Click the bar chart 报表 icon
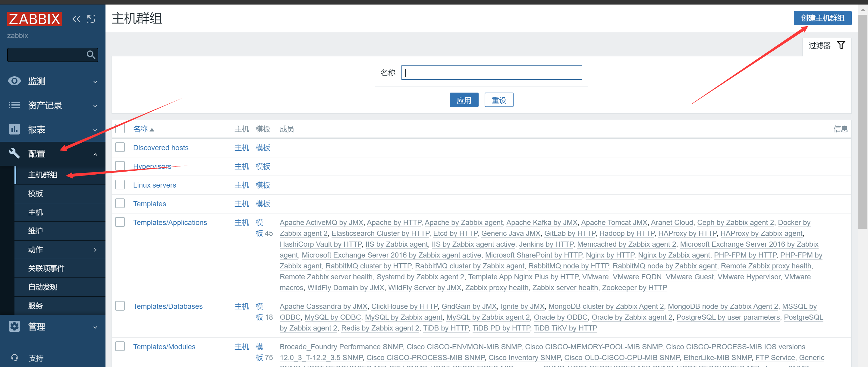Image resolution: width=868 pixels, height=367 pixels. [14, 129]
